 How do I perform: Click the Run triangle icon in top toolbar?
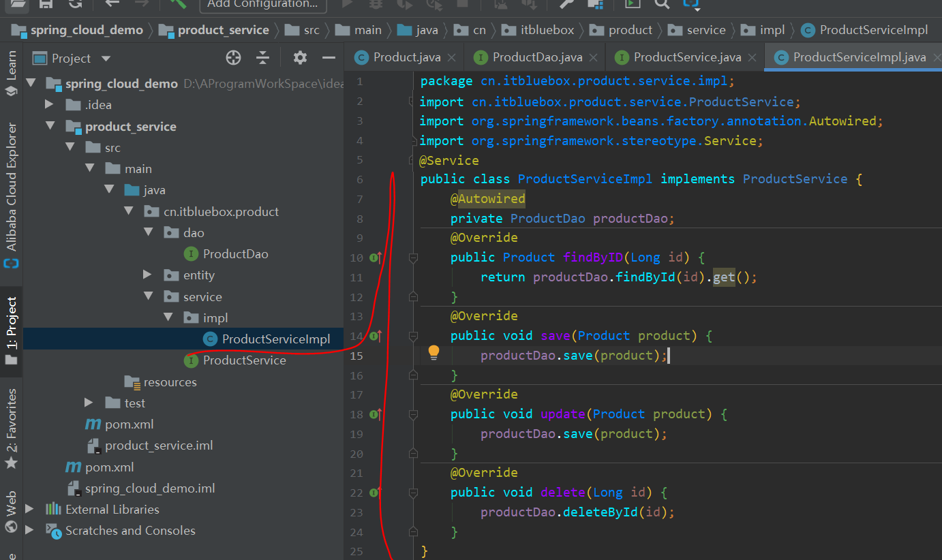pos(347,3)
